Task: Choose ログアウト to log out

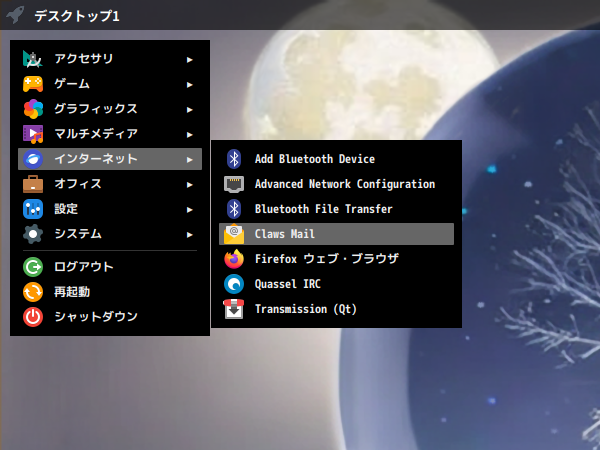Action: tap(110, 267)
